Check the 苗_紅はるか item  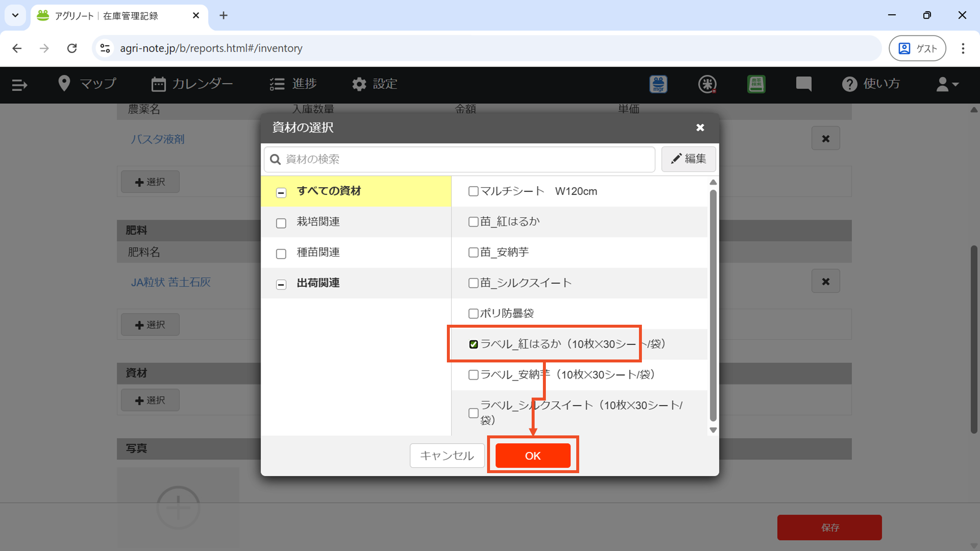(x=473, y=222)
